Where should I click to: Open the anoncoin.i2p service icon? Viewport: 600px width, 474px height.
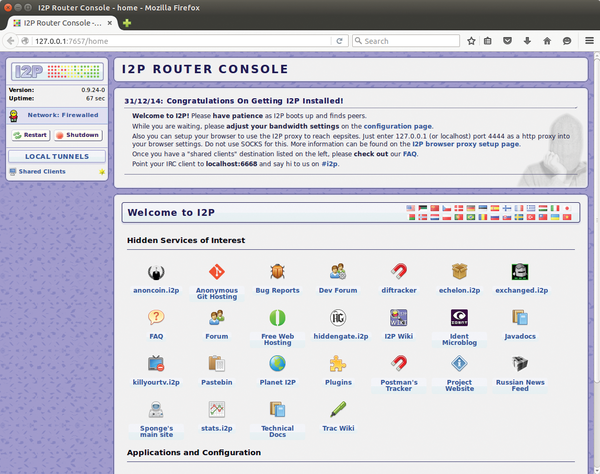click(156, 272)
